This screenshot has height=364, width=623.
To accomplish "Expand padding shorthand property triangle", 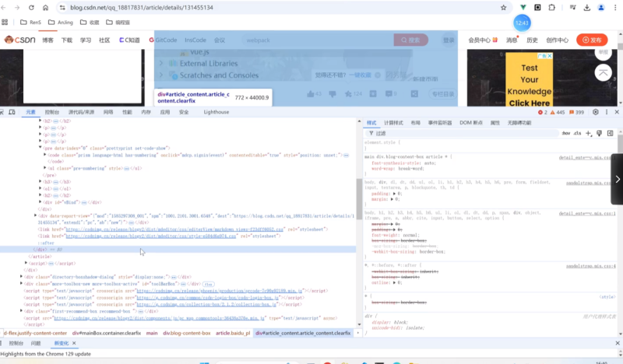I will tap(394, 194).
